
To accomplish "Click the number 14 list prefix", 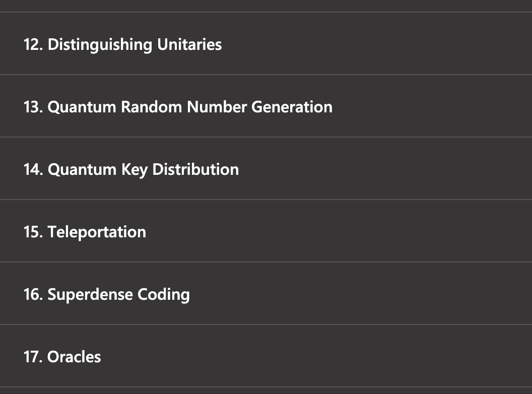I will 32,169.
